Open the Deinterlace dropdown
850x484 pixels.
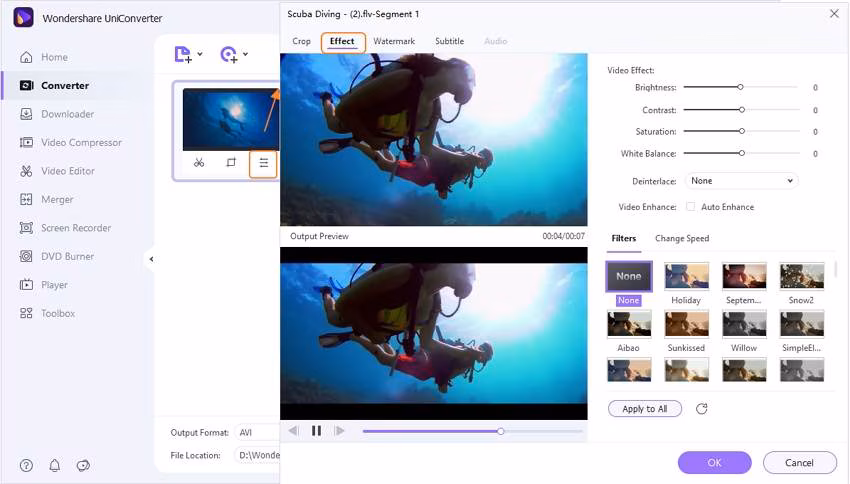click(x=742, y=181)
